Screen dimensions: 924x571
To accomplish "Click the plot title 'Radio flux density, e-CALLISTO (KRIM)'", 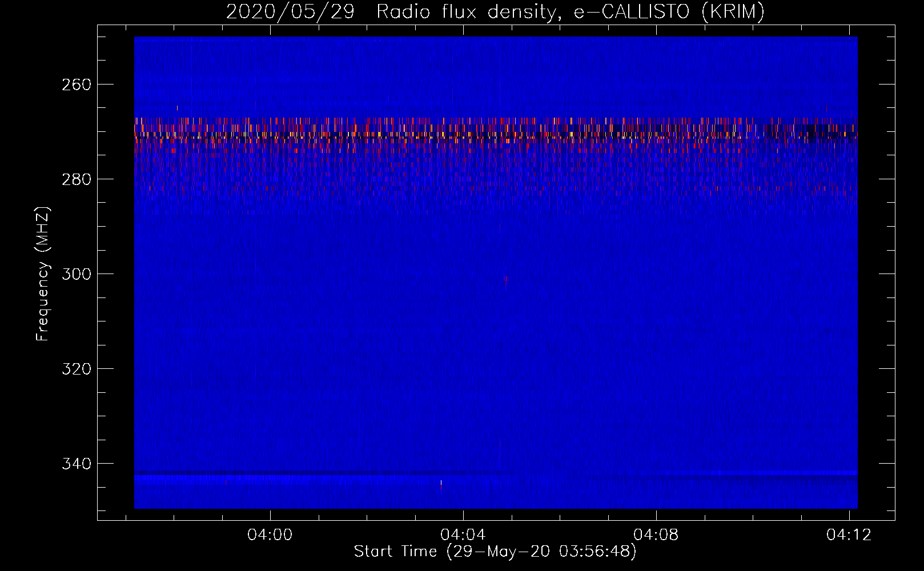I will pyautogui.click(x=571, y=11).
